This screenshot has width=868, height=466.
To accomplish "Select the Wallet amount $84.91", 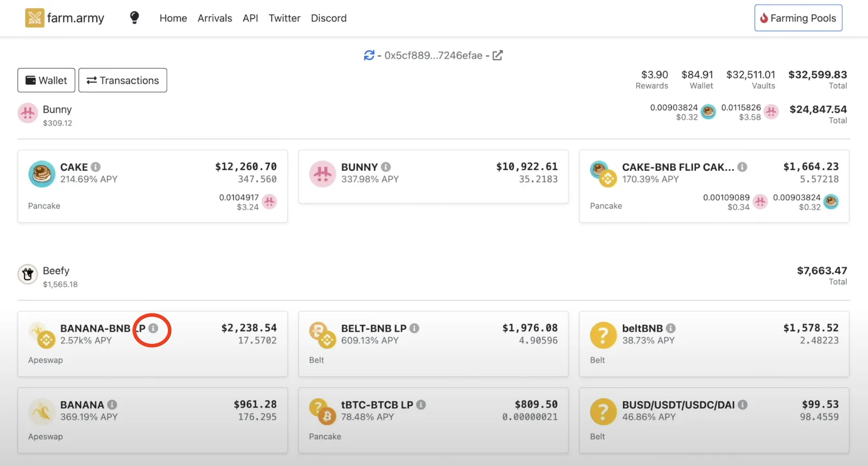I will coord(697,75).
